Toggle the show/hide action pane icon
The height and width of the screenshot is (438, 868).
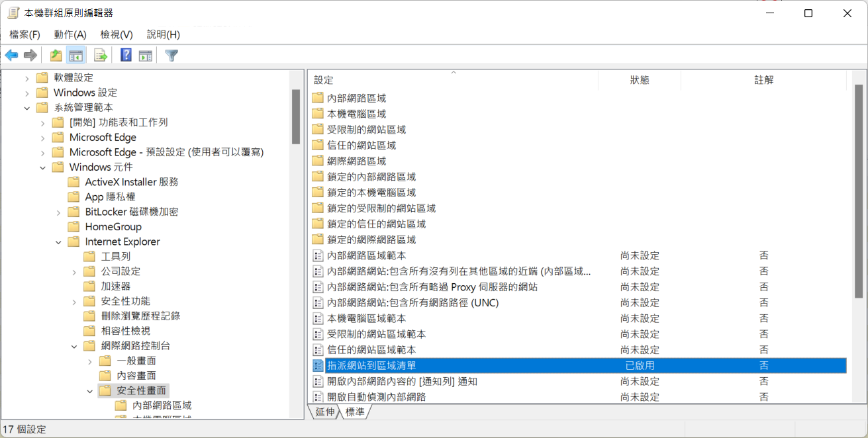[x=146, y=56]
